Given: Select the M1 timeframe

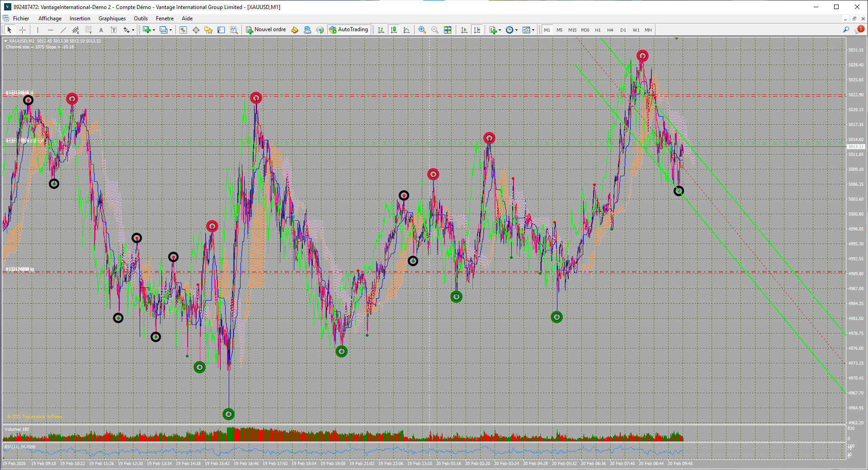Looking at the screenshot, I should [x=547, y=30].
